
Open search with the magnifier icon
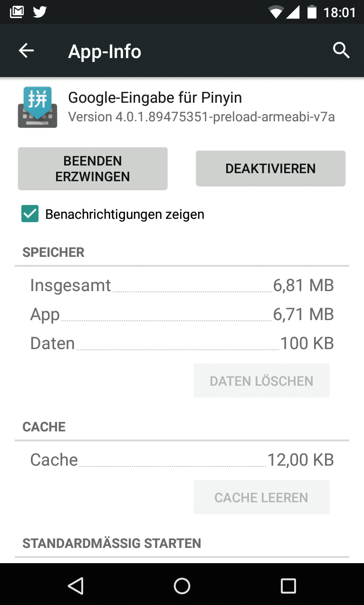click(x=341, y=50)
